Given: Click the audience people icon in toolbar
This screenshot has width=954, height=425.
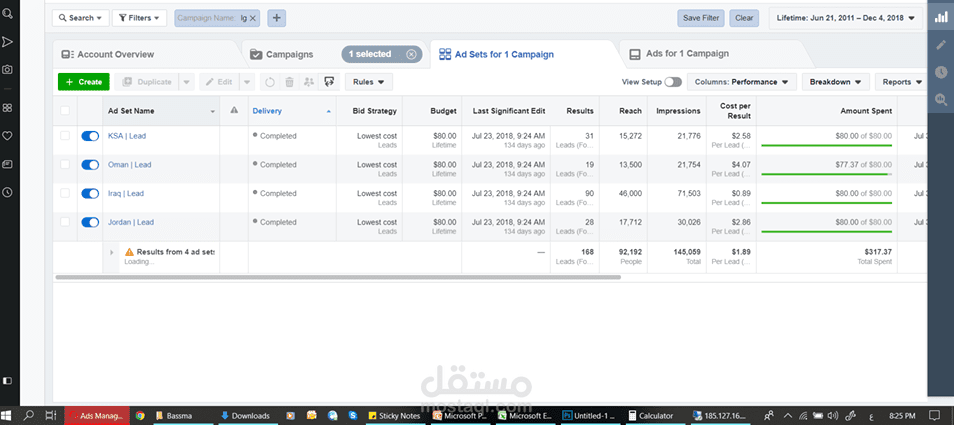Looking at the screenshot, I should [309, 82].
